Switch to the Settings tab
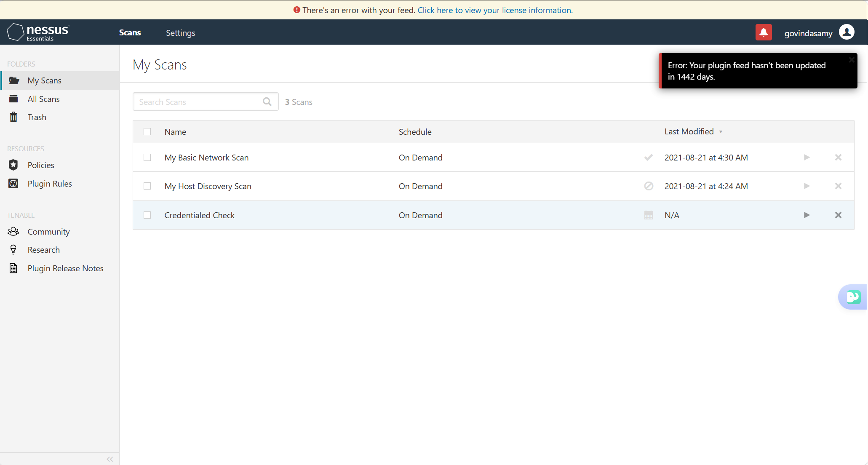Image resolution: width=868 pixels, height=465 pixels. pos(180,33)
